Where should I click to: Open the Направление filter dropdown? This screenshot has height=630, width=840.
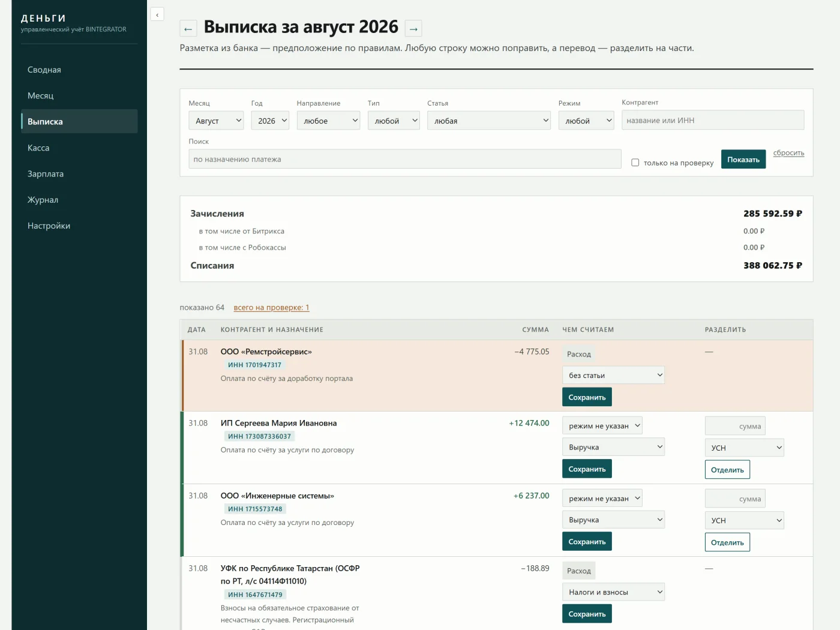coord(328,121)
